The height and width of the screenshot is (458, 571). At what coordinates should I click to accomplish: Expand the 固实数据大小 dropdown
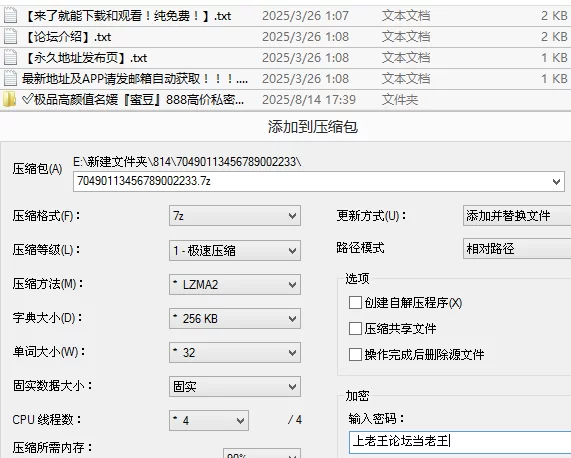(x=235, y=386)
